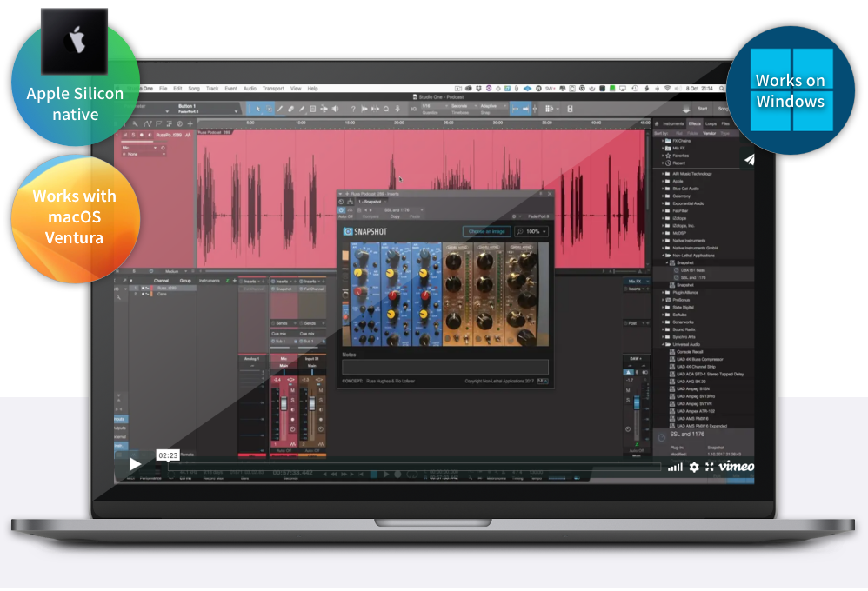The width and height of the screenshot is (868, 591).
Task: Open Vimeo player settings gear
Action: [x=694, y=467]
